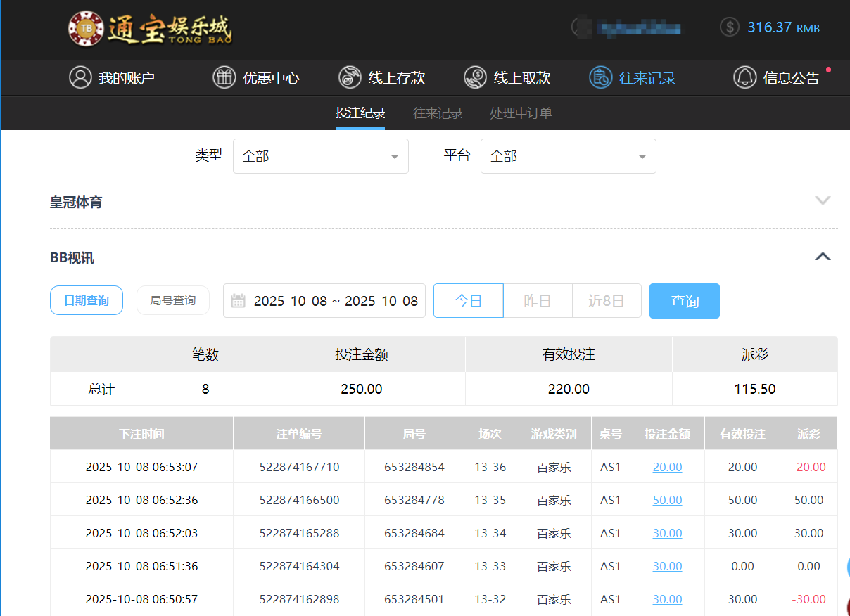Select the 线上存款 deposit icon

(x=350, y=77)
